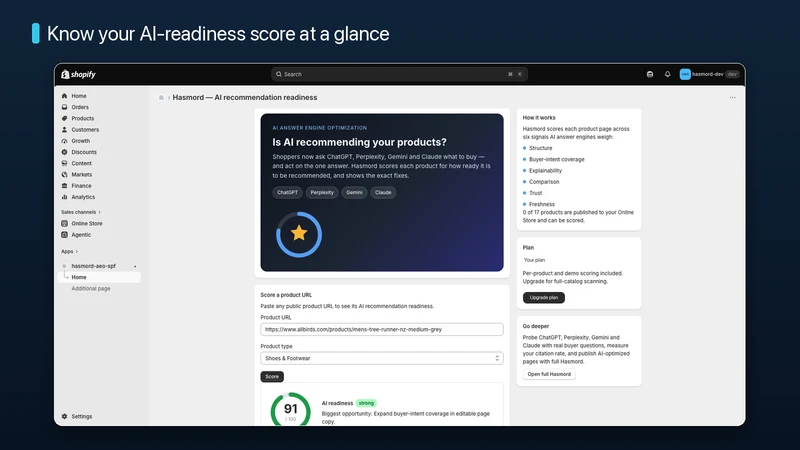Click the search magnifier icon
The height and width of the screenshot is (450, 800).
pyautogui.click(x=279, y=74)
